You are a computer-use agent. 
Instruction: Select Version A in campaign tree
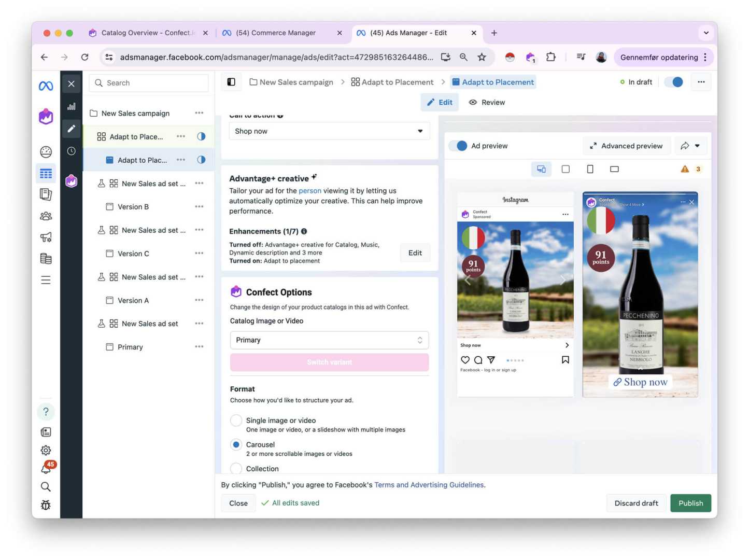[x=133, y=300]
